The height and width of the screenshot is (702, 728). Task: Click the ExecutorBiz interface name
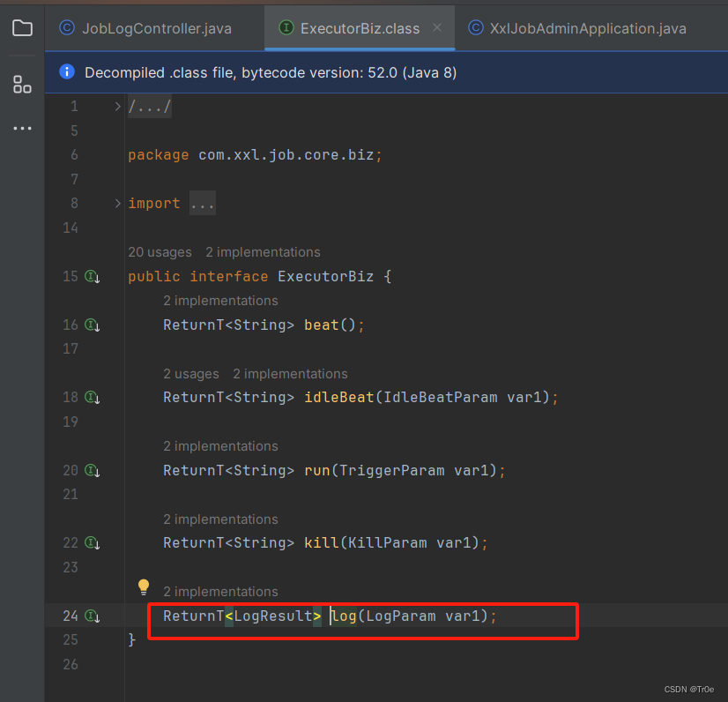pos(325,277)
